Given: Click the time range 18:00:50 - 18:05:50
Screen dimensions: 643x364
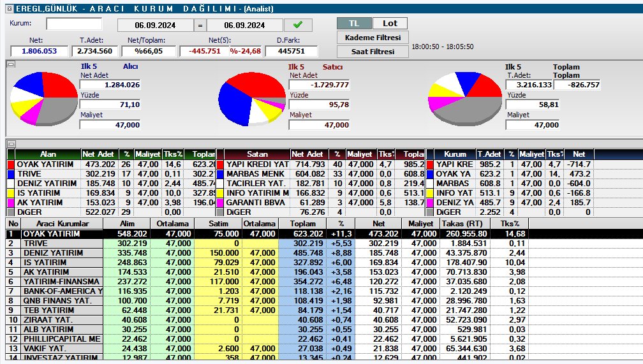Looking at the screenshot, I should point(443,47).
